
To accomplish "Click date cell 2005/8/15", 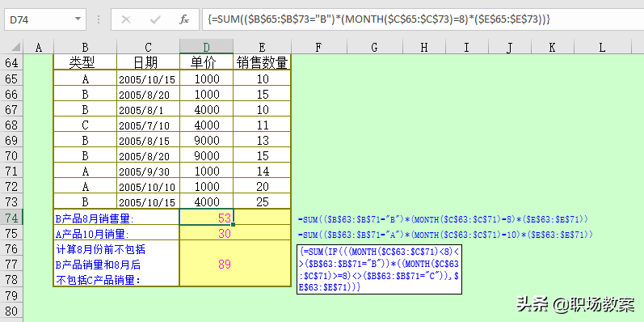I will 148,140.
